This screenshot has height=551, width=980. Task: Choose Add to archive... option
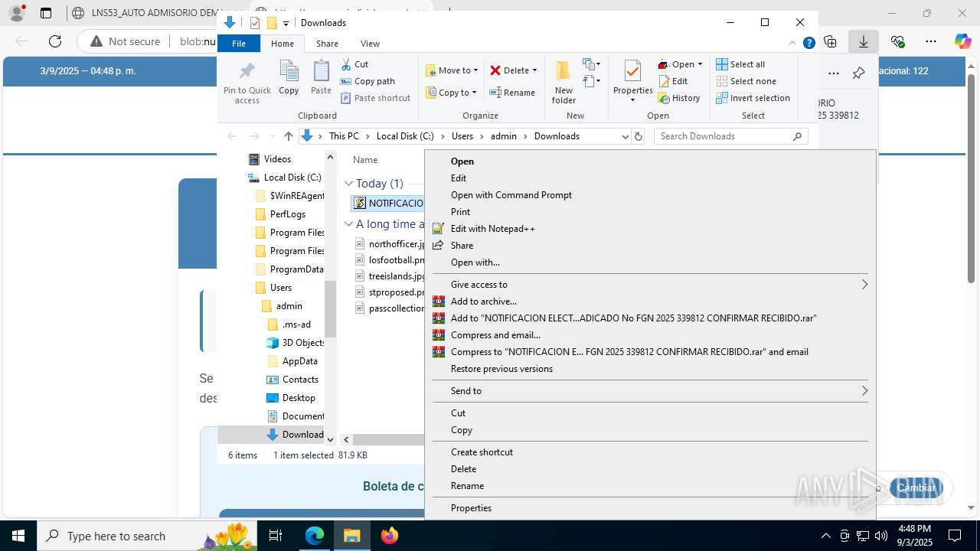click(x=650, y=302)
